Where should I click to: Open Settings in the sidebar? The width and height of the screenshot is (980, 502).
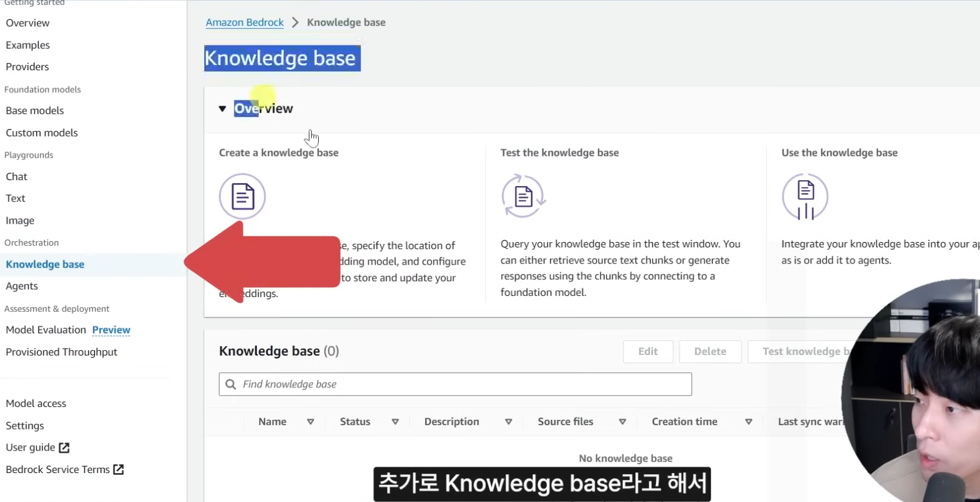point(25,426)
